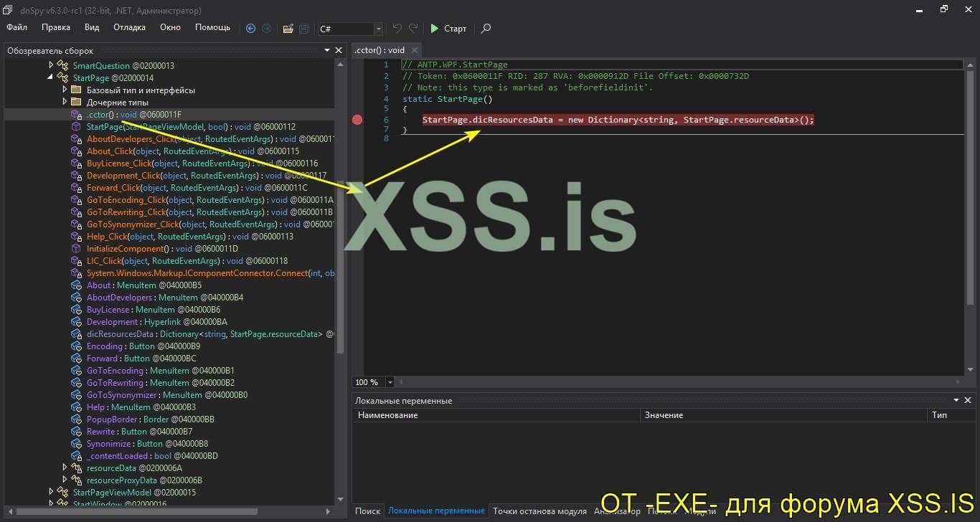Select the LIC_Click method node

(187, 261)
